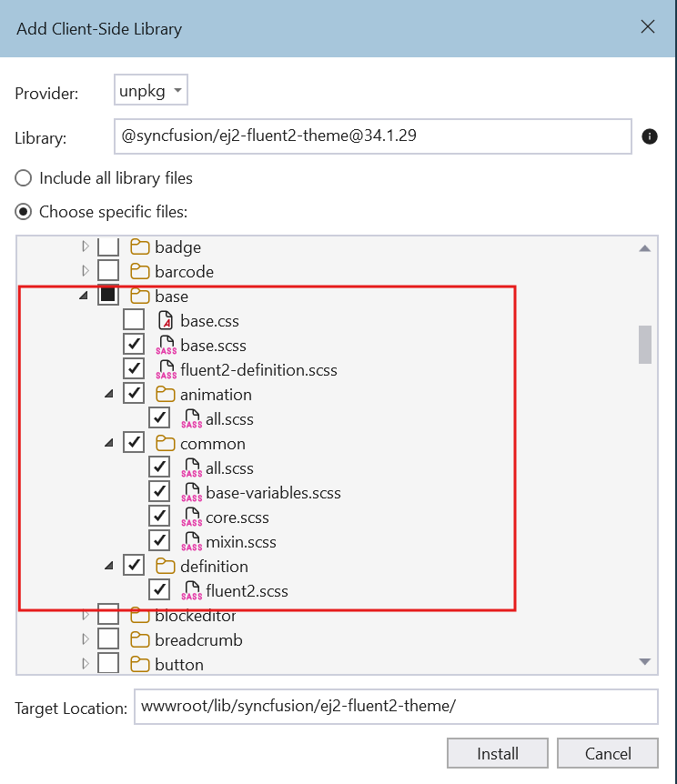Expand the button folder node
The width and height of the screenshot is (677, 784).
pyautogui.click(x=85, y=664)
